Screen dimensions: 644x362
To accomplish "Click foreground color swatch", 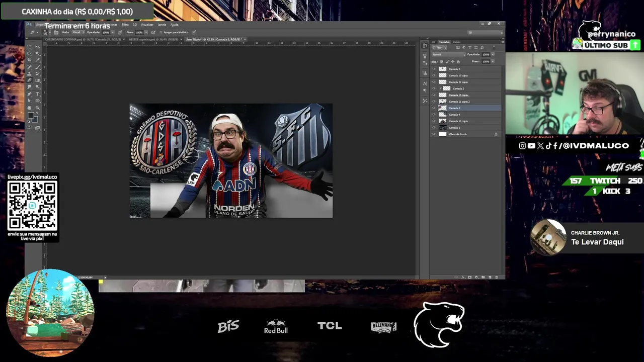I will [31, 115].
